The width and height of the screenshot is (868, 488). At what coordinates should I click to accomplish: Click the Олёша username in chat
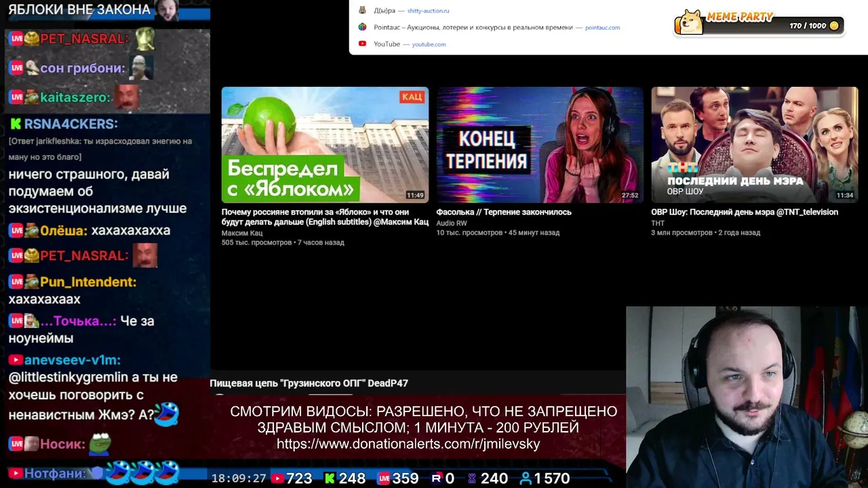[x=64, y=230]
